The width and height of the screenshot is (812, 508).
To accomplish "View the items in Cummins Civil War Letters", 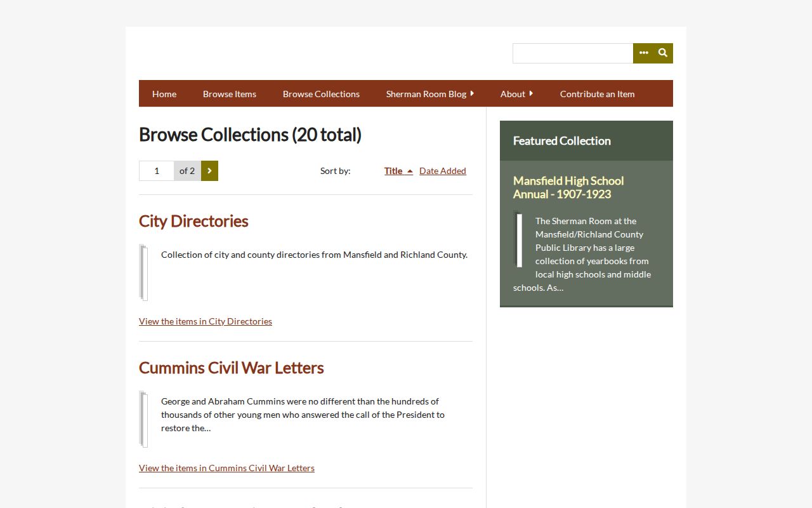I will [226, 468].
